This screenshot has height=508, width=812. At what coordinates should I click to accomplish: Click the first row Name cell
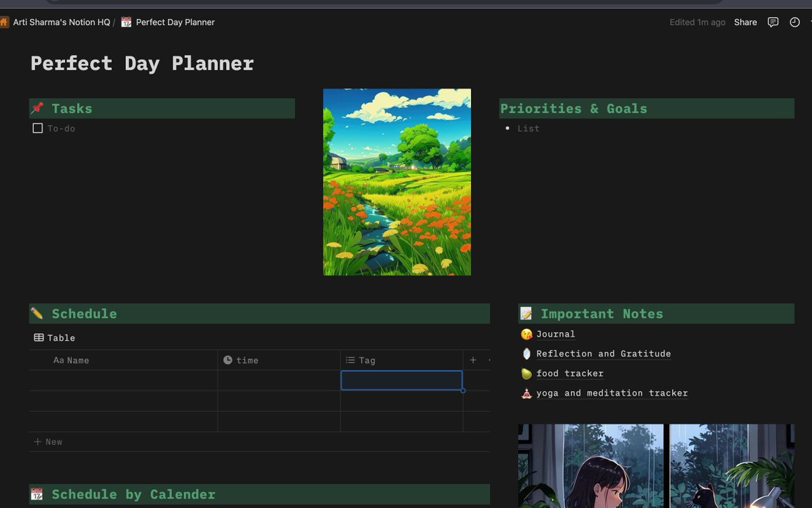(123, 381)
